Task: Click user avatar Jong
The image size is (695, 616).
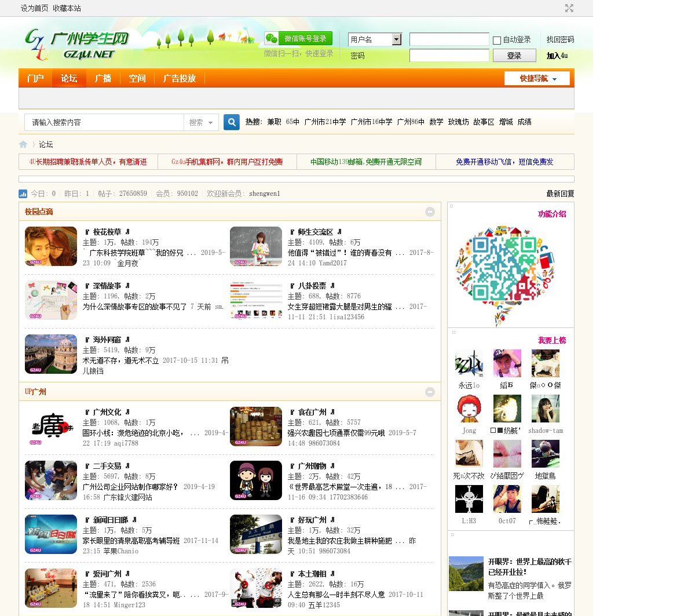Action: pos(469,409)
